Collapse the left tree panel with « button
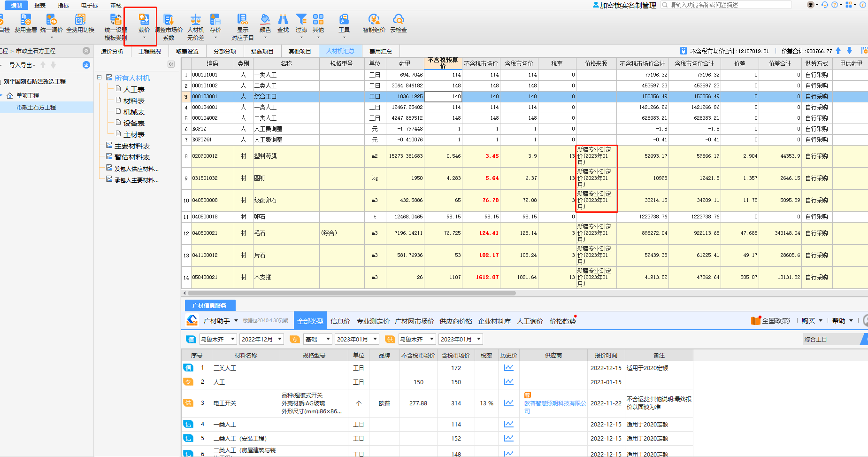Screen dimensions: 868x457 pyautogui.click(x=171, y=64)
